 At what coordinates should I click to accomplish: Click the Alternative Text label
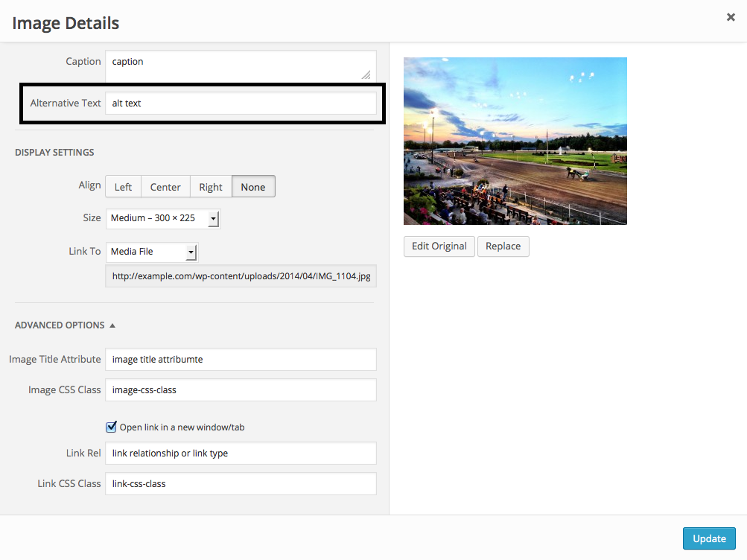[66, 103]
